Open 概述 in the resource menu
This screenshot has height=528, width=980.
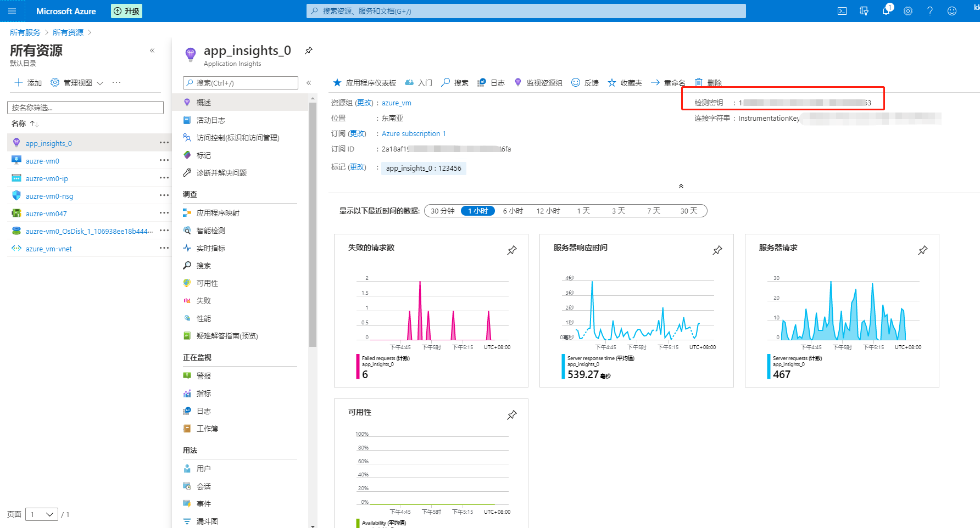240,103
